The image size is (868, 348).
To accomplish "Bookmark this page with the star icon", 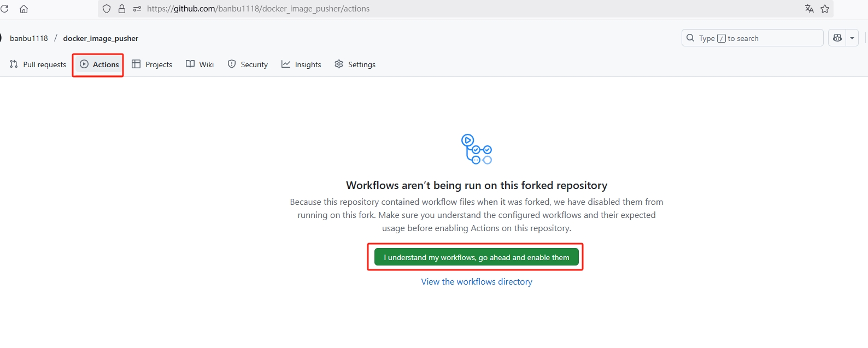I will [825, 9].
